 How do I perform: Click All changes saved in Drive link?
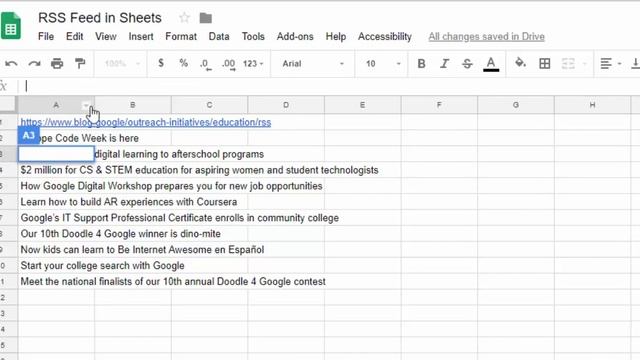[486, 37]
